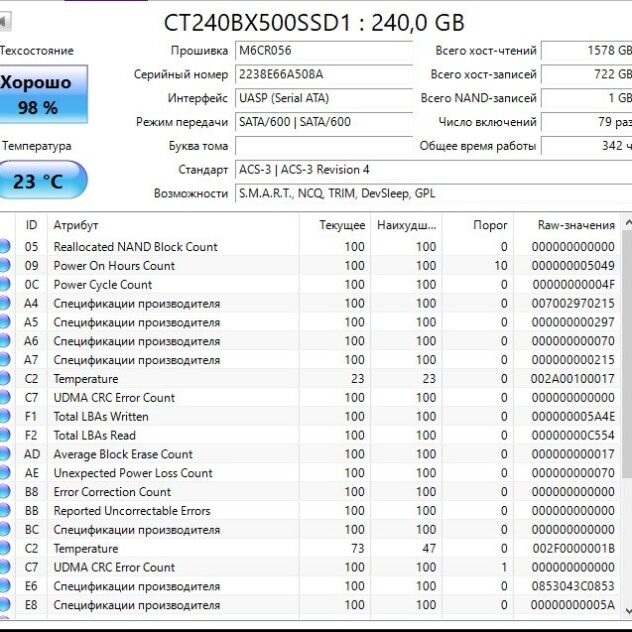Click the status orb in row A5

pyautogui.click(x=4, y=322)
